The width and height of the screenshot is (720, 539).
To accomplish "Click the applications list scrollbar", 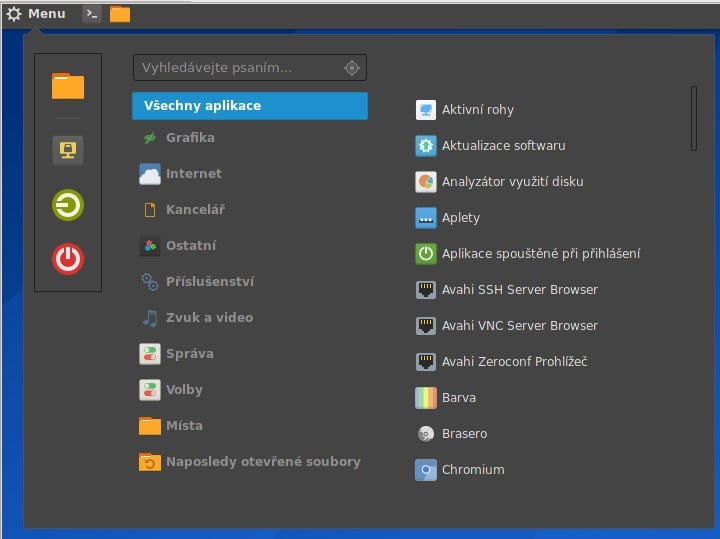I will [x=694, y=118].
